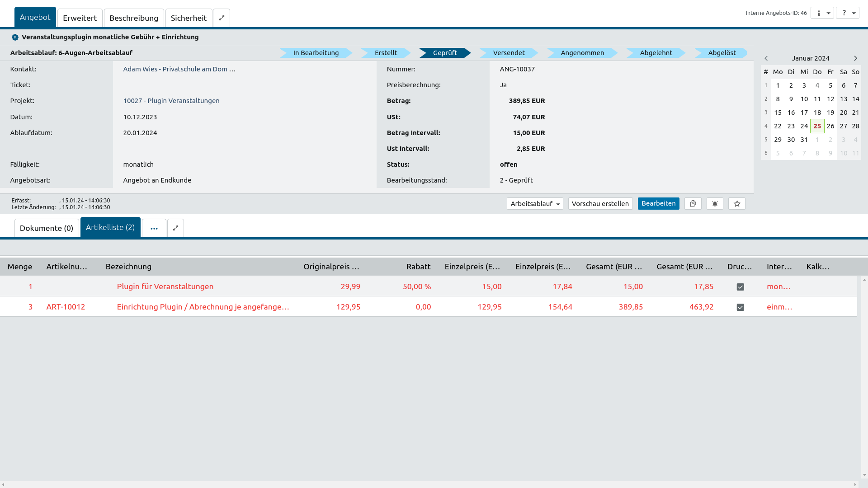Image resolution: width=868 pixels, height=488 pixels.
Task: Switch to the Erweitert tab
Action: pyautogui.click(x=80, y=18)
